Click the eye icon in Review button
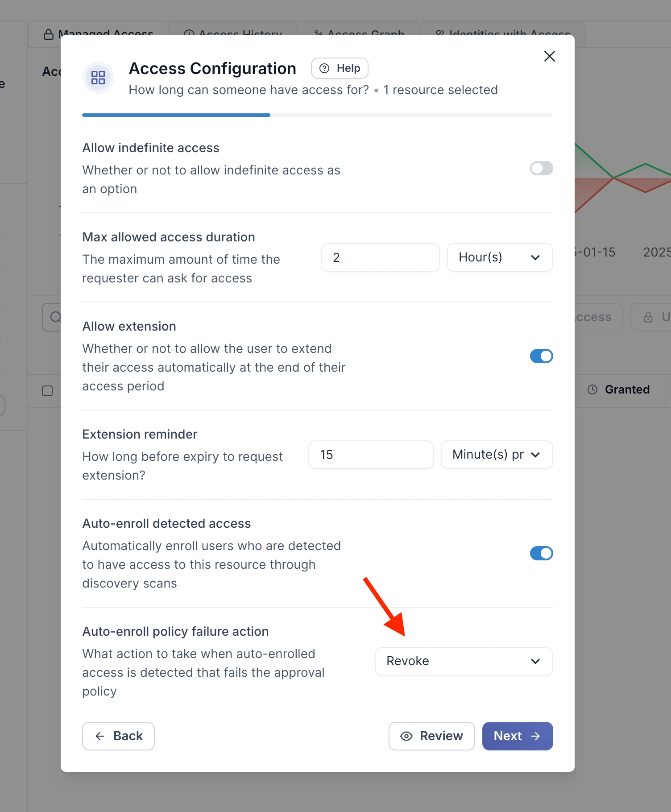 (406, 736)
